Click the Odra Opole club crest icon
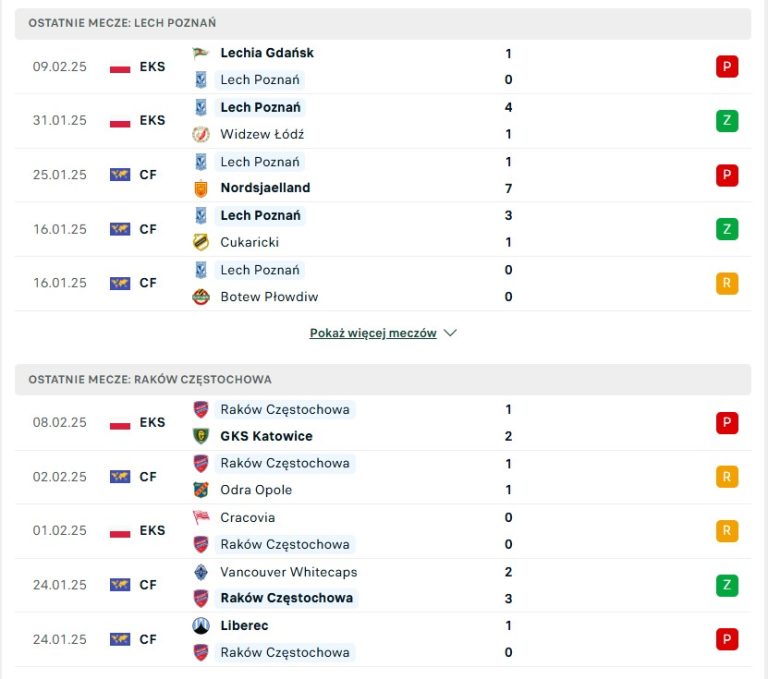 click(201, 490)
